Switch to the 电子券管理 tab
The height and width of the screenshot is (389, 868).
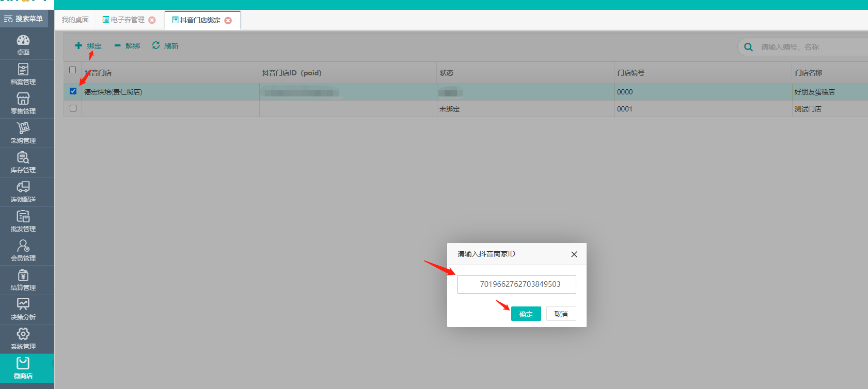click(123, 20)
